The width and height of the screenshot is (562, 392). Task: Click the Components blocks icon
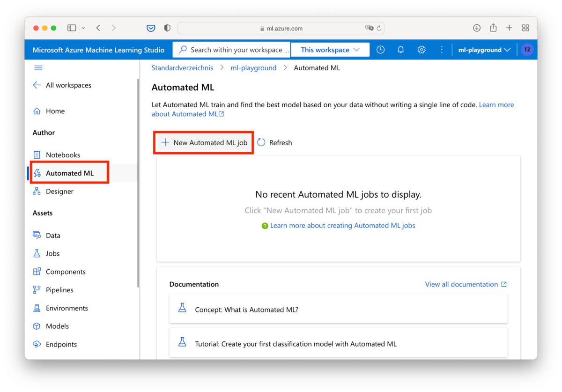point(37,272)
